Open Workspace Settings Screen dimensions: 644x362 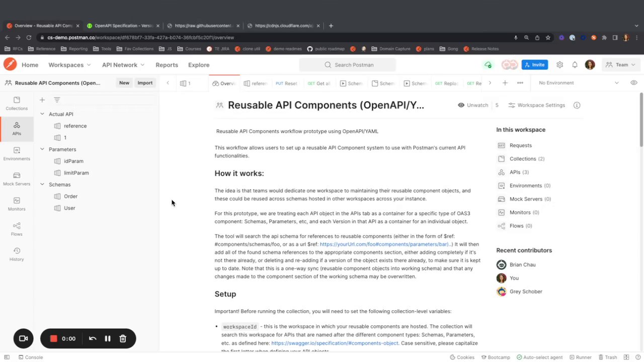pos(537,105)
